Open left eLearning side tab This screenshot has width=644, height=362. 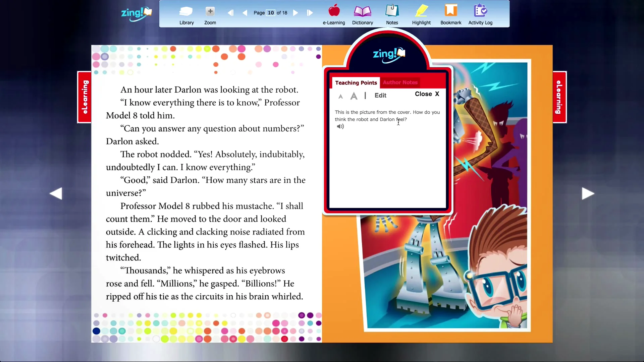point(85,97)
